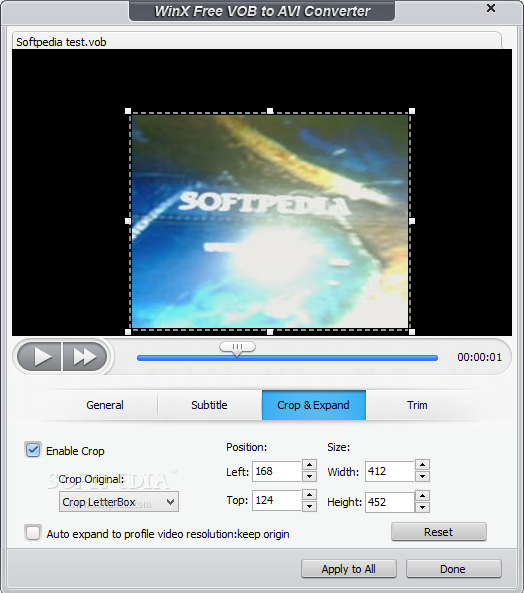Go to the Trim tab
Screen dimensions: 524x593
point(417,405)
